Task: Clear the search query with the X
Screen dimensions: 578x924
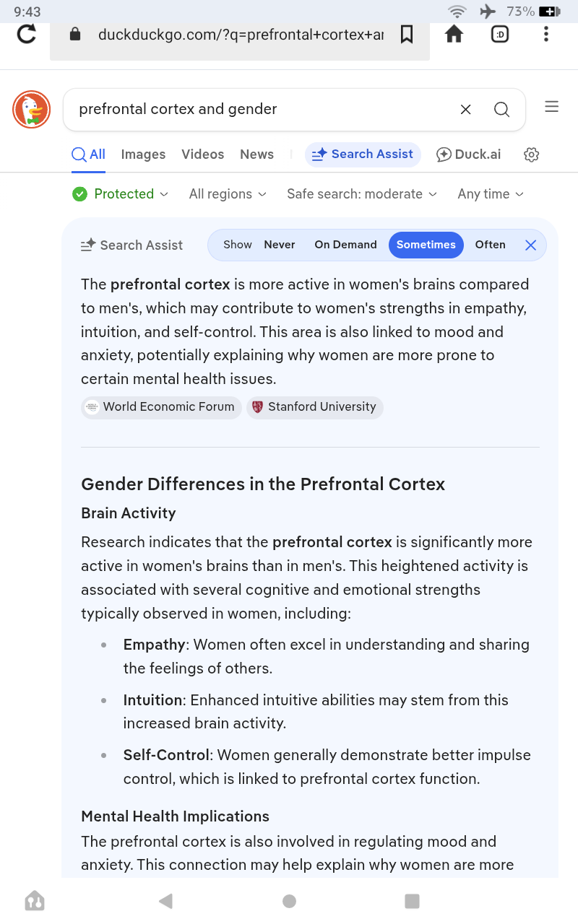Action: [466, 110]
